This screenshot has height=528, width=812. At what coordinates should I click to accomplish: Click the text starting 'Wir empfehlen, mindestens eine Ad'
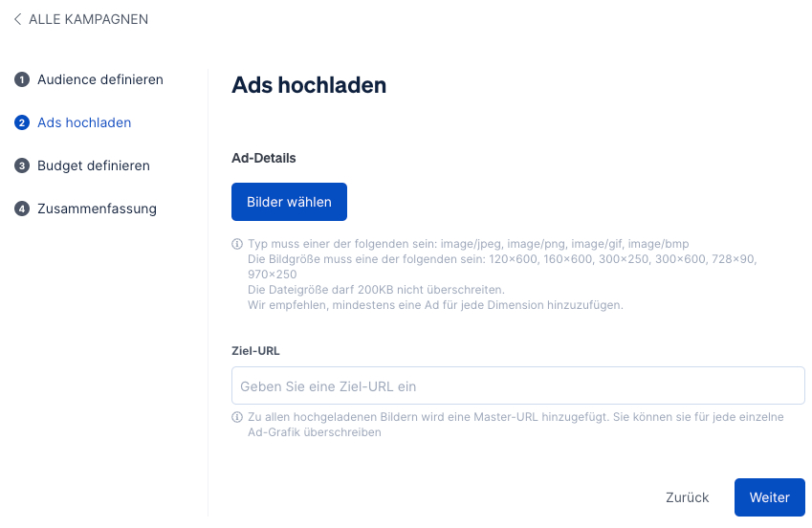(x=435, y=305)
